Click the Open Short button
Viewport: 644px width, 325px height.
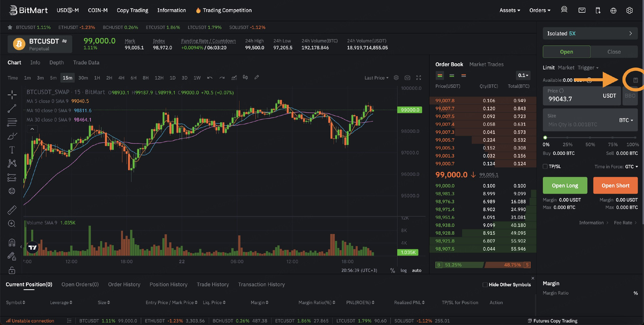pyautogui.click(x=615, y=186)
